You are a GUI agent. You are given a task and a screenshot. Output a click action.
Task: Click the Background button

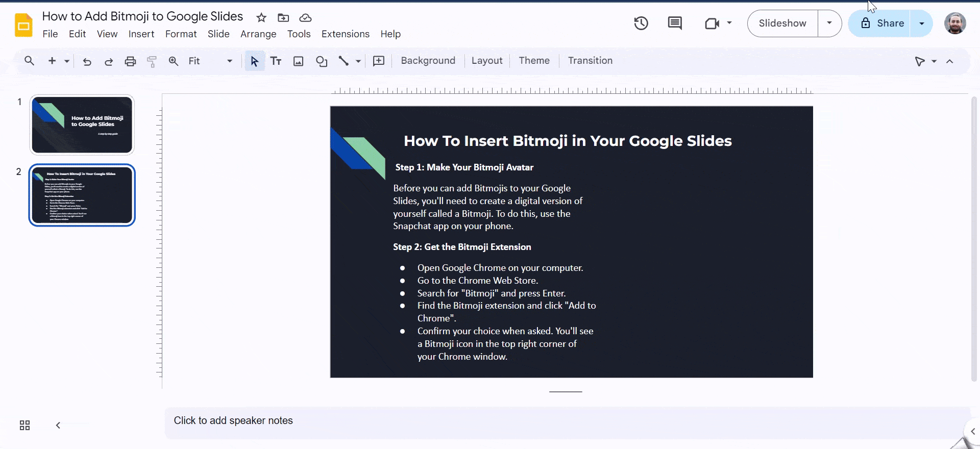(428, 61)
